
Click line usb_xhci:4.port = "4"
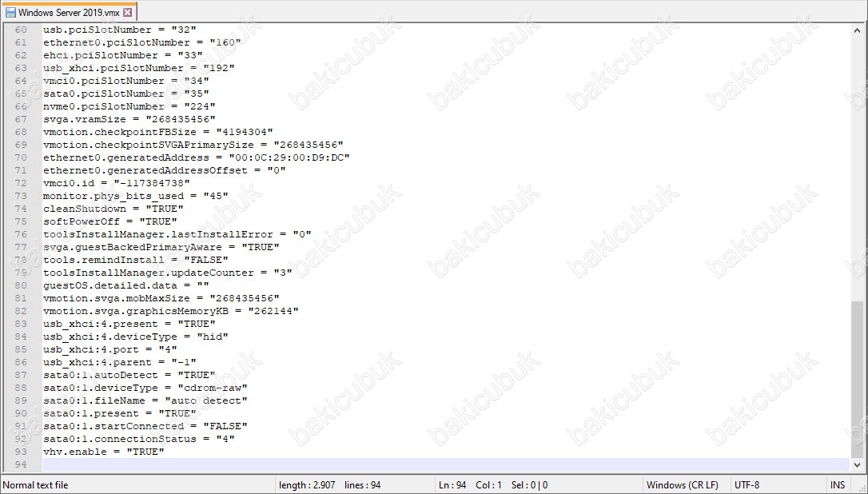click(110, 349)
